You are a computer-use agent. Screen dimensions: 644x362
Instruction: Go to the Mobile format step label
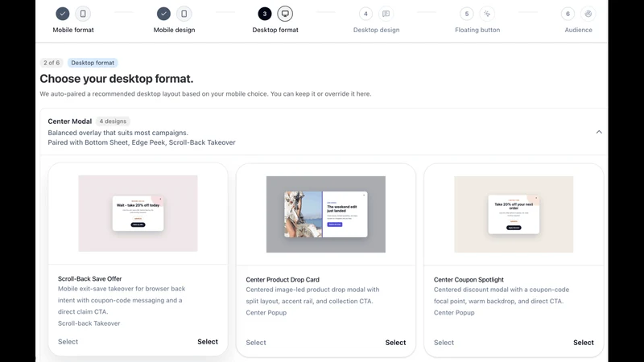coord(73,30)
